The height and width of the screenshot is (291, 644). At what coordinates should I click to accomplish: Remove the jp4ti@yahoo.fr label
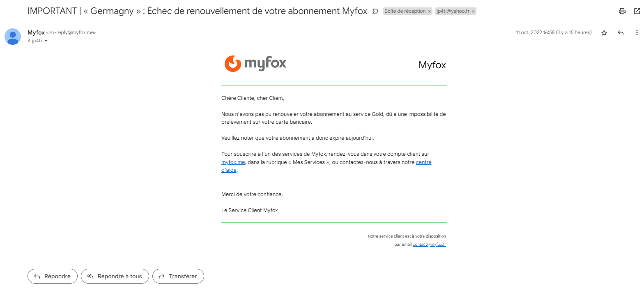point(473,12)
